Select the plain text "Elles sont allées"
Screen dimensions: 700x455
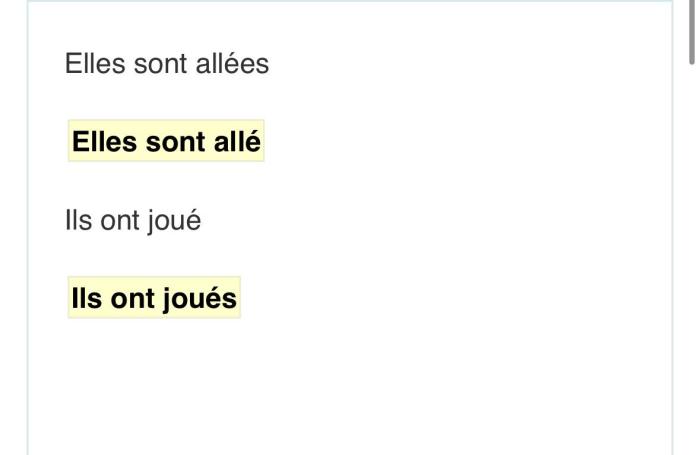(167, 64)
